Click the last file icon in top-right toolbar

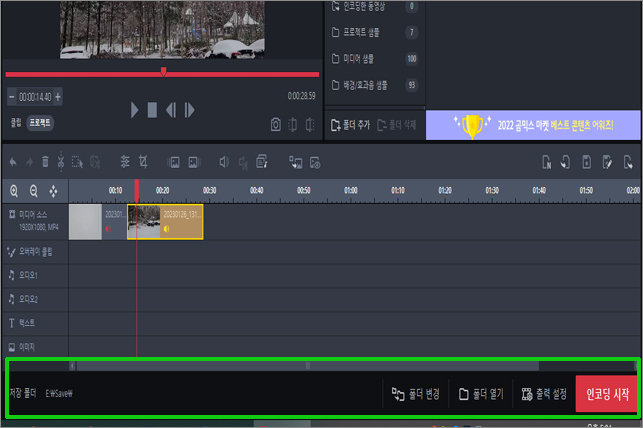click(x=628, y=162)
